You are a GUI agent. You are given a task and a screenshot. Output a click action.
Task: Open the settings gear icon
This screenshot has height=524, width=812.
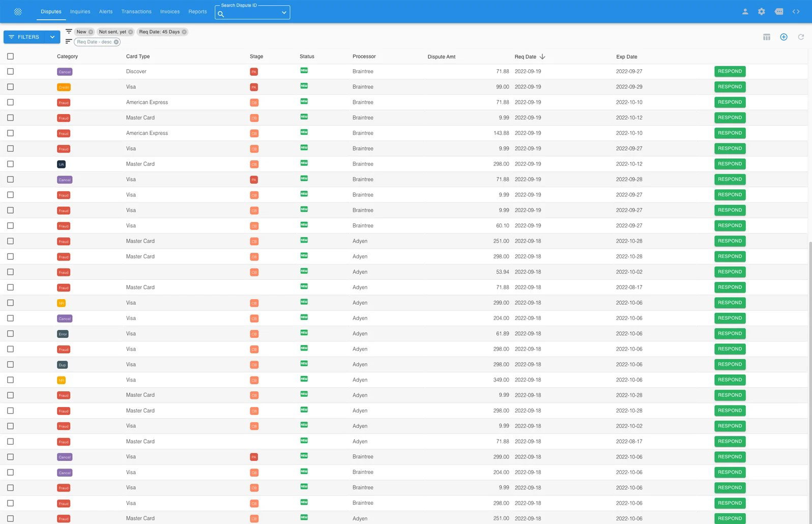[762, 11]
